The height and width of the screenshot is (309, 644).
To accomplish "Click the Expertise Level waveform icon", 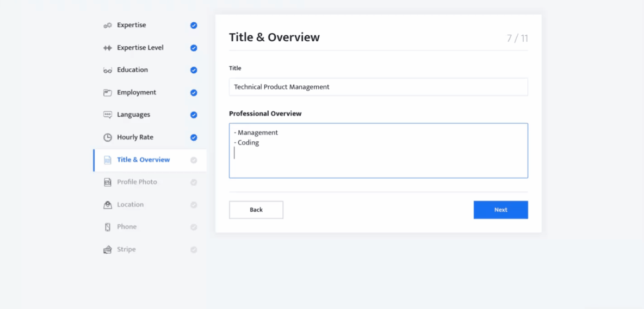I will pyautogui.click(x=108, y=48).
